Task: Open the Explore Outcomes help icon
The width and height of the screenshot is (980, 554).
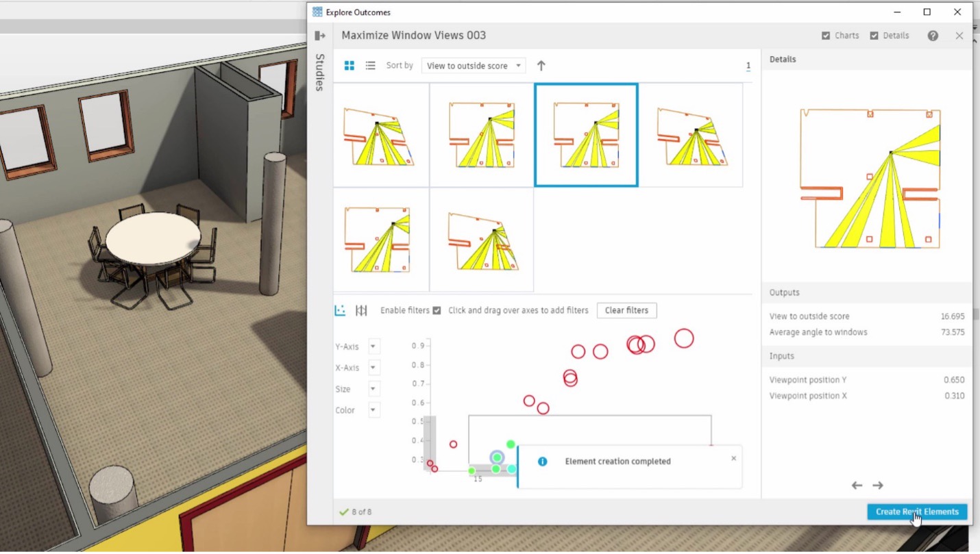Action: pyautogui.click(x=932, y=35)
